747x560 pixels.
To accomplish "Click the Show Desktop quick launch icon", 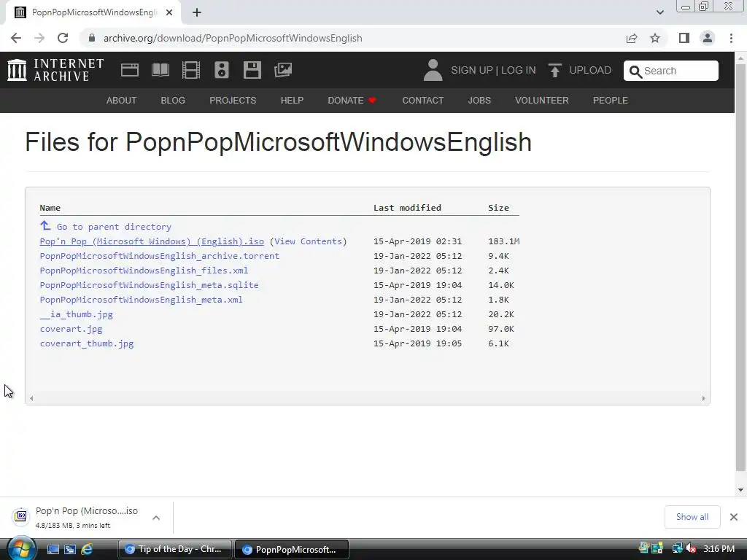I will (x=53, y=550).
